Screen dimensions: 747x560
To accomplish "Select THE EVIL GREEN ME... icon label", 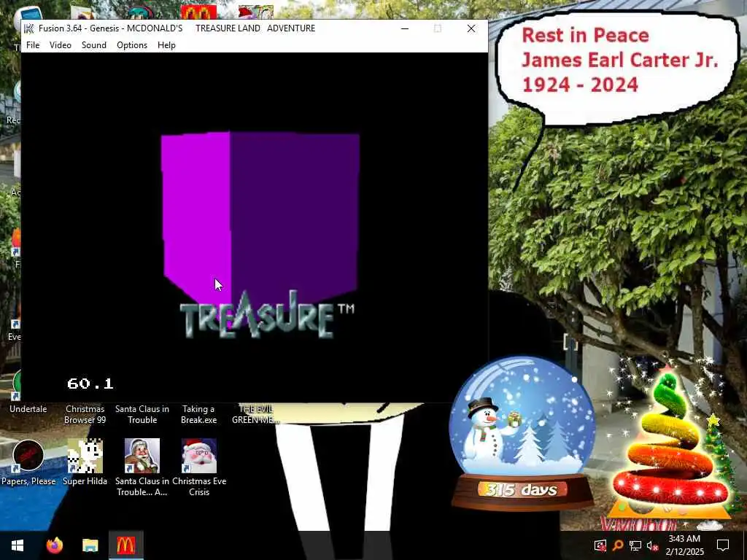I will pyautogui.click(x=255, y=414).
